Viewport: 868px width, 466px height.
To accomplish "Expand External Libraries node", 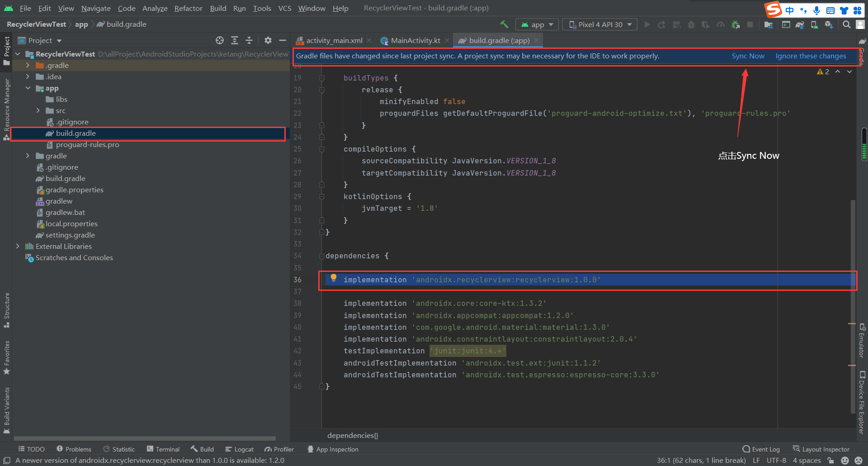I will (x=18, y=246).
